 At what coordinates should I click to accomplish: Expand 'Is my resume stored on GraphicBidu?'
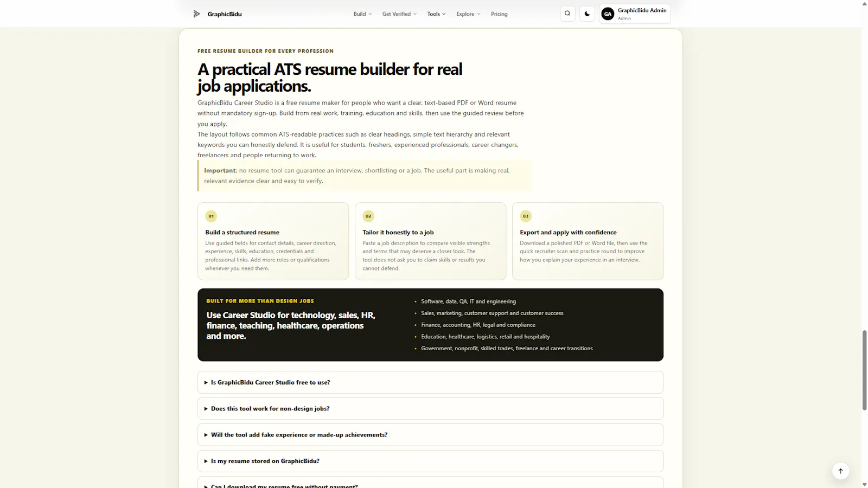[x=430, y=461]
